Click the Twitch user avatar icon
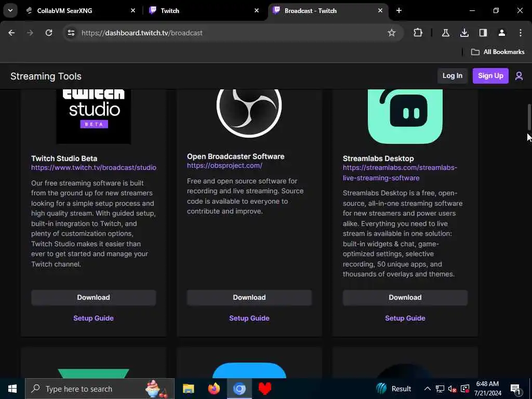532x399 pixels. [x=519, y=76]
